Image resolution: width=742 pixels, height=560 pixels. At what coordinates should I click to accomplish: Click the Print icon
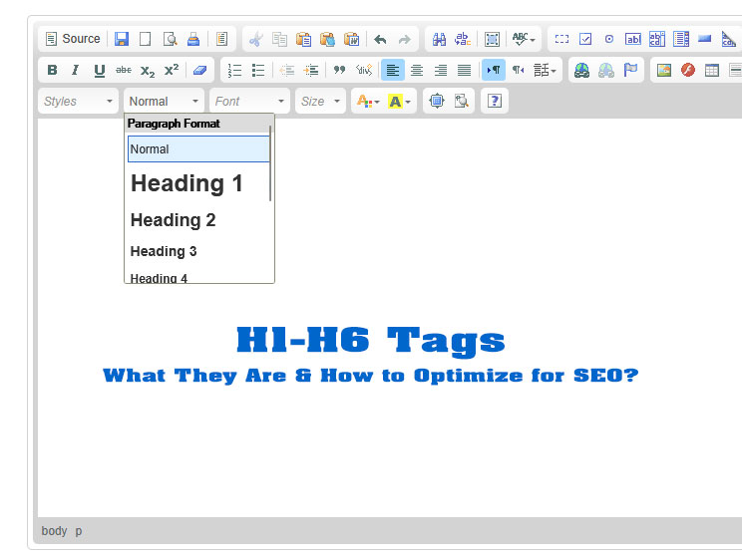(193, 39)
